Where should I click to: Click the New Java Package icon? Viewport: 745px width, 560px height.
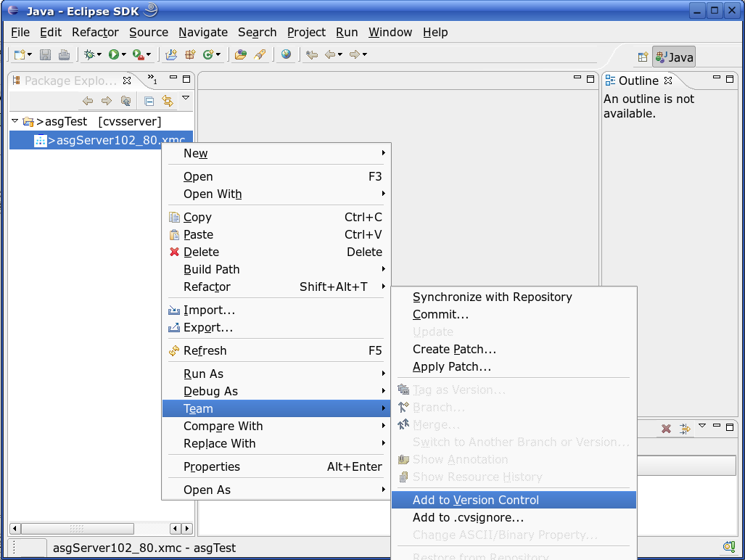pyautogui.click(x=190, y=54)
